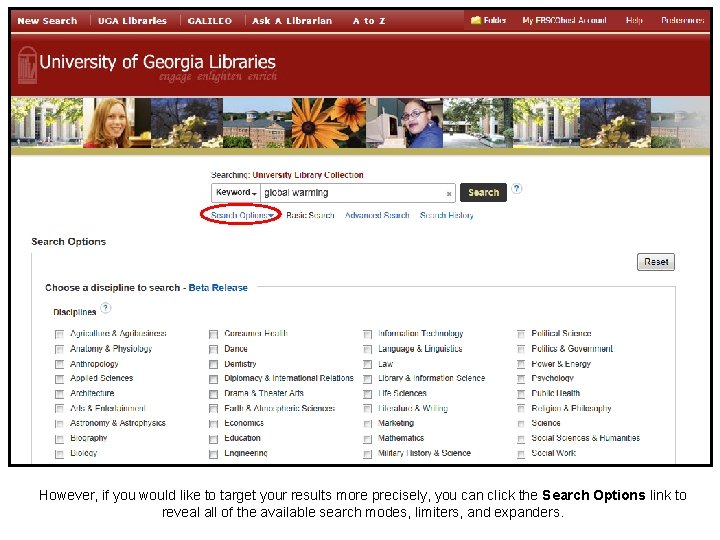720x540 pixels.
Task: Check the Economics checkbox
Action: tap(213, 424)
